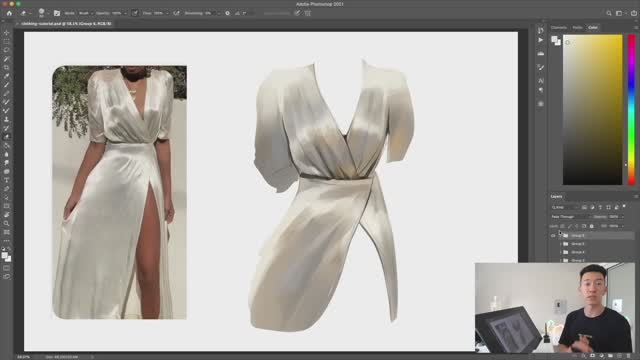Select the Hand tool
The image size is (640, 360).
(6, 215)
